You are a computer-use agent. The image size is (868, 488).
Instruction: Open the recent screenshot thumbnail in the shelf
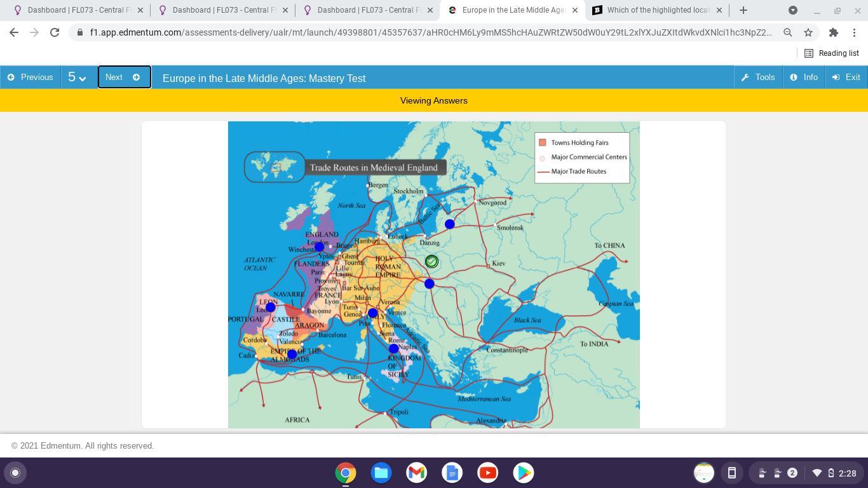click(704, 473)
